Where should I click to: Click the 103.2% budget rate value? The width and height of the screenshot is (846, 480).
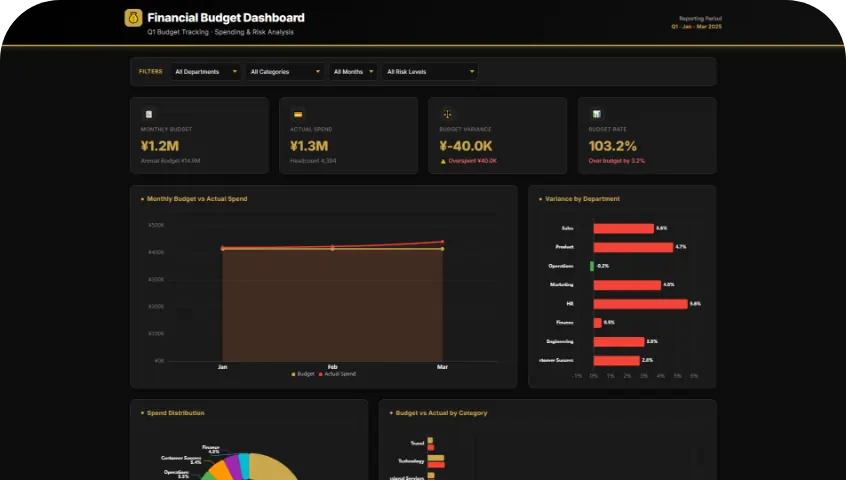point(612,146)
